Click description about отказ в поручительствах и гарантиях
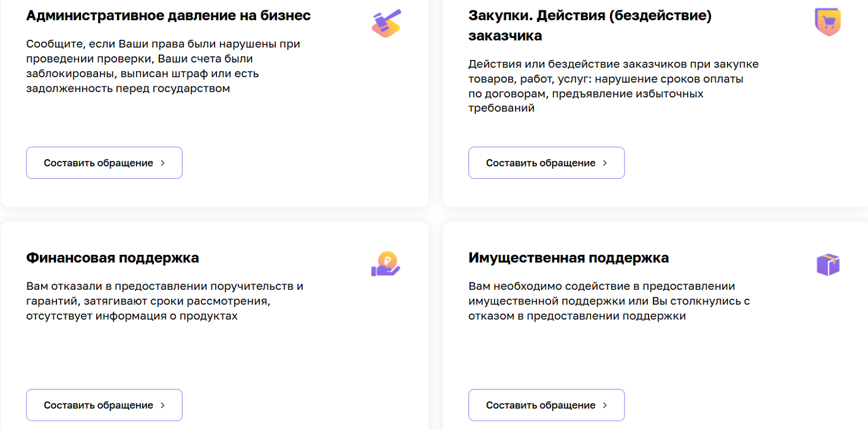The width and height of the screenshot is (868, 430). click(x=165, y=301)
